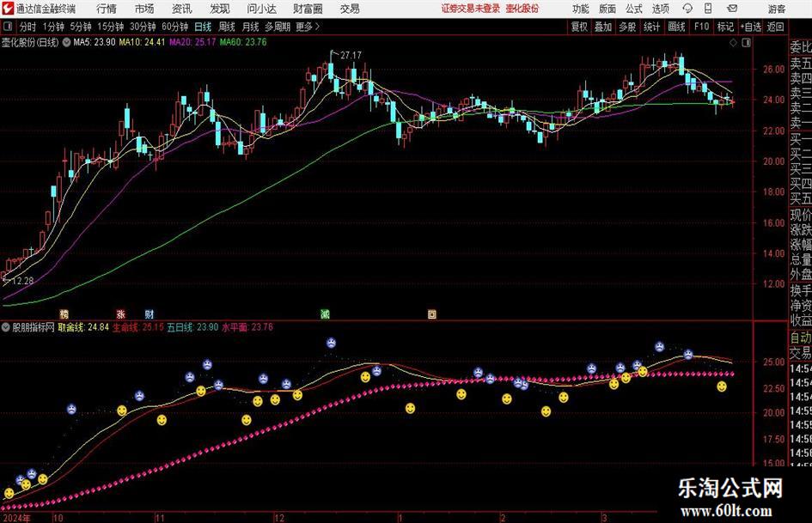
Task: Add stock with +自选 button
Action: (751, 27)
